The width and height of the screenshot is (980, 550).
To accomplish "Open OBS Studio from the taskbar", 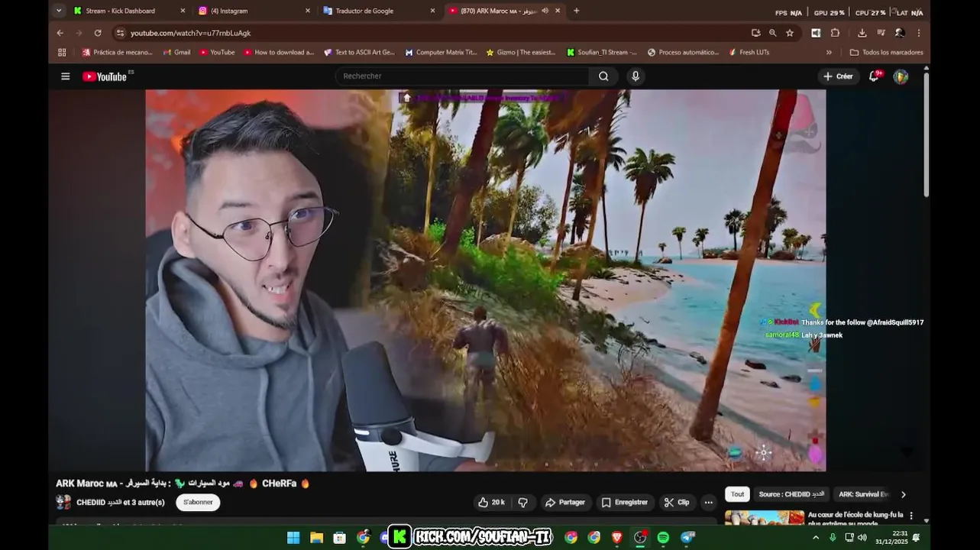I will (640, 538).
